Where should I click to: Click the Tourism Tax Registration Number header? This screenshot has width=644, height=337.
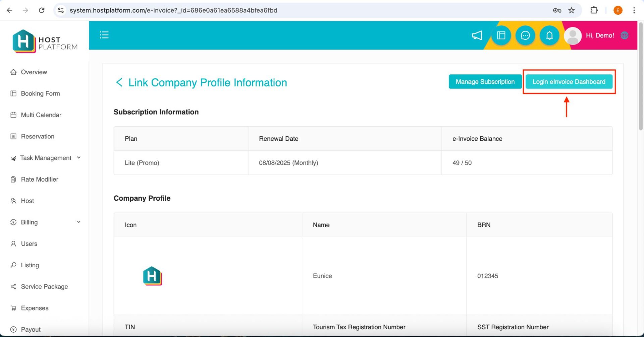point(359,327)
